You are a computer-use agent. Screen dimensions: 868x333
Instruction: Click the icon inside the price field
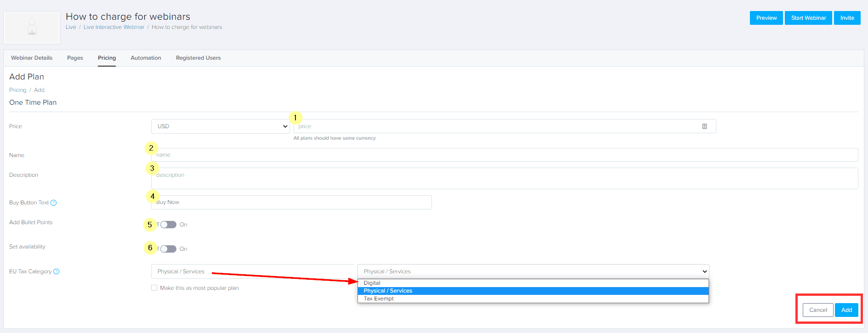(x=704, y=126)
